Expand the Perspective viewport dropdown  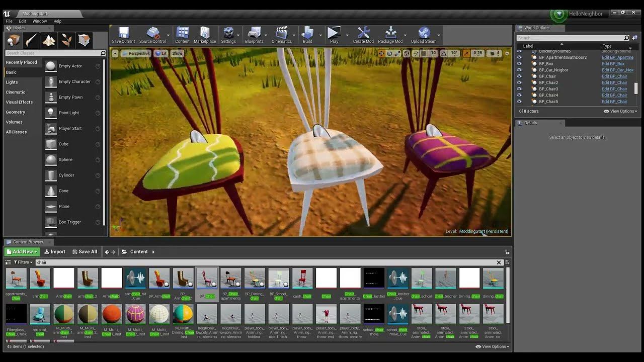[135, 53]
